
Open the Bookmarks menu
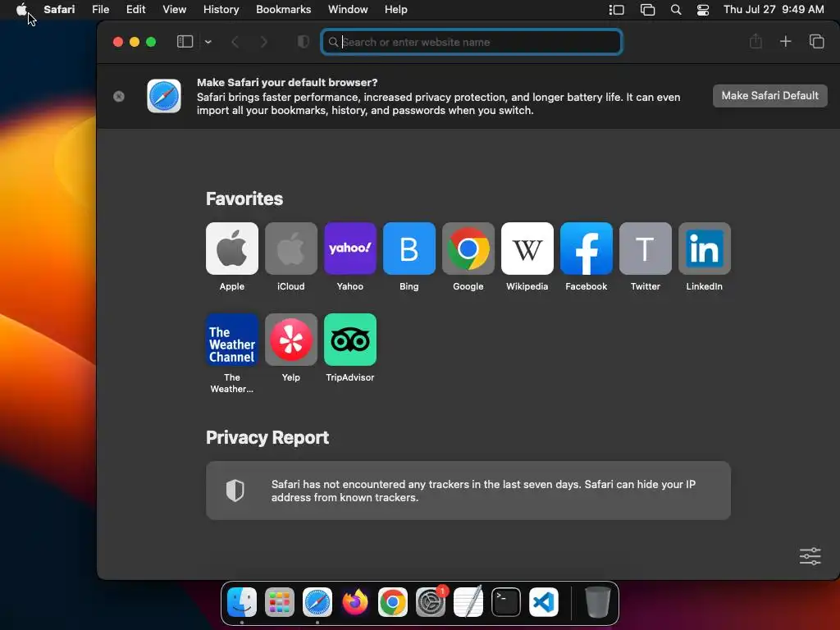(x=283, y=10)
